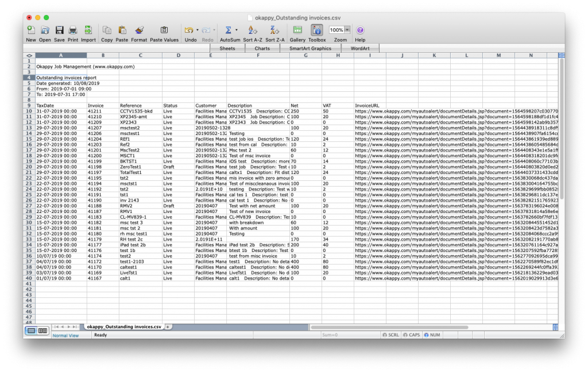Image resolution: width=588 pixels, height=372 pixels.
Task: Select column A header
Action: [61, 56]
